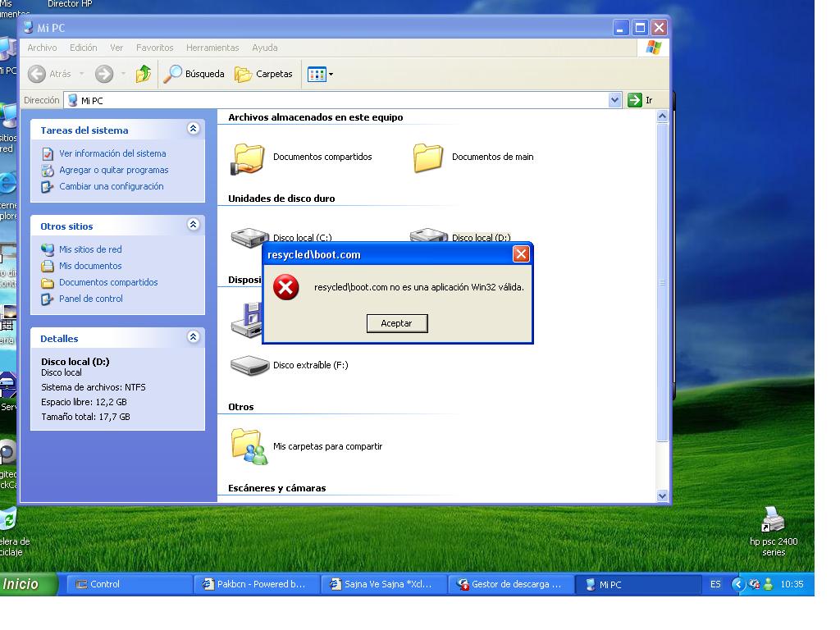Open hp psc 2400 series desktop shortcut
Image resolution: width=840 pixels, height=630 pixels.
pyautogui.click(x=773, y=520)
